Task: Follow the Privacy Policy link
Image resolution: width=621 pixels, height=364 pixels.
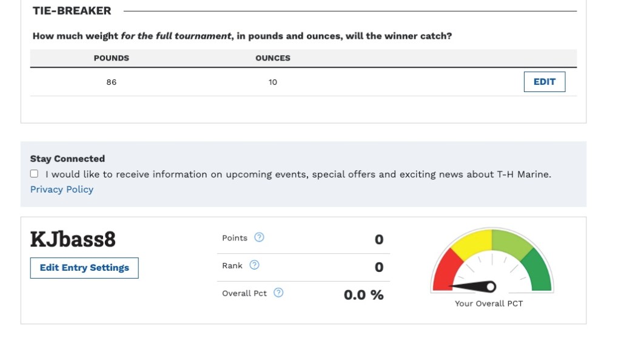Action: pyautogui.click(x=62, y=190)
